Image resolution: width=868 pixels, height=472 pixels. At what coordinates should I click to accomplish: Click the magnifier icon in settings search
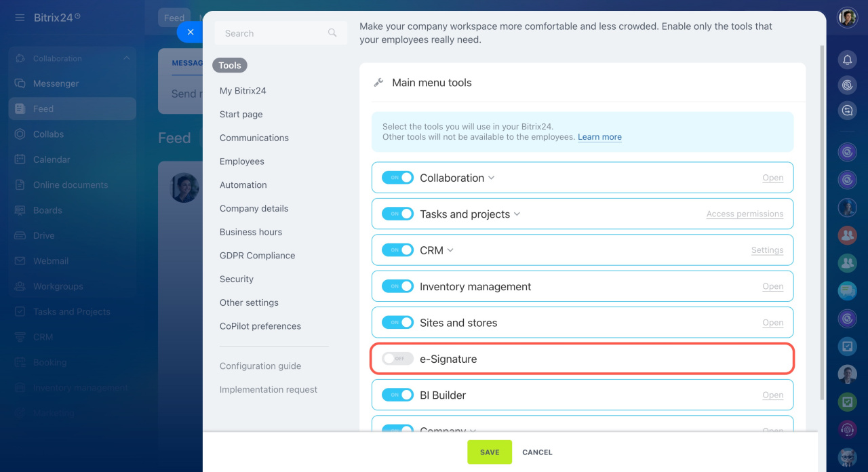pyautogui.click(x=332, y=33)
